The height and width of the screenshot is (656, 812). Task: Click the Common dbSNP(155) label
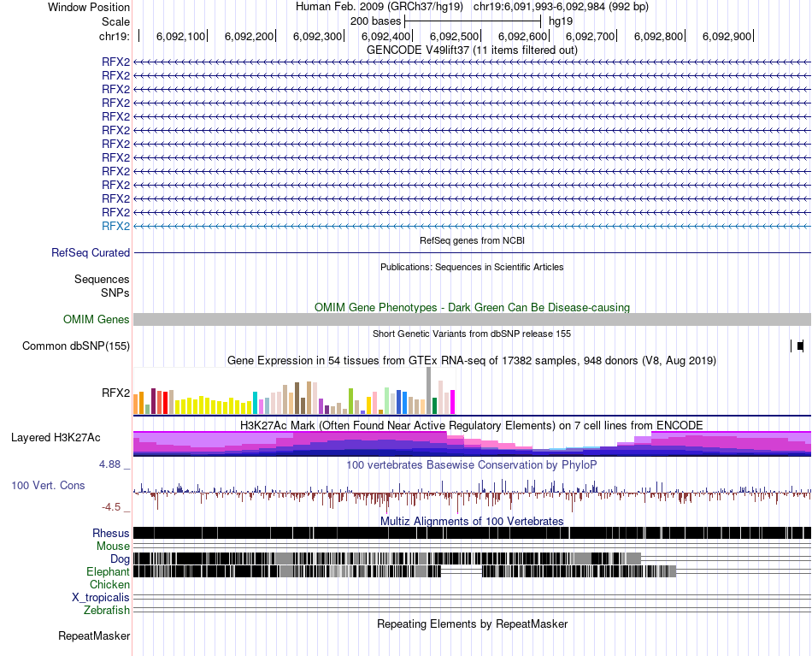pyautogui.click(x=76, y=346)
